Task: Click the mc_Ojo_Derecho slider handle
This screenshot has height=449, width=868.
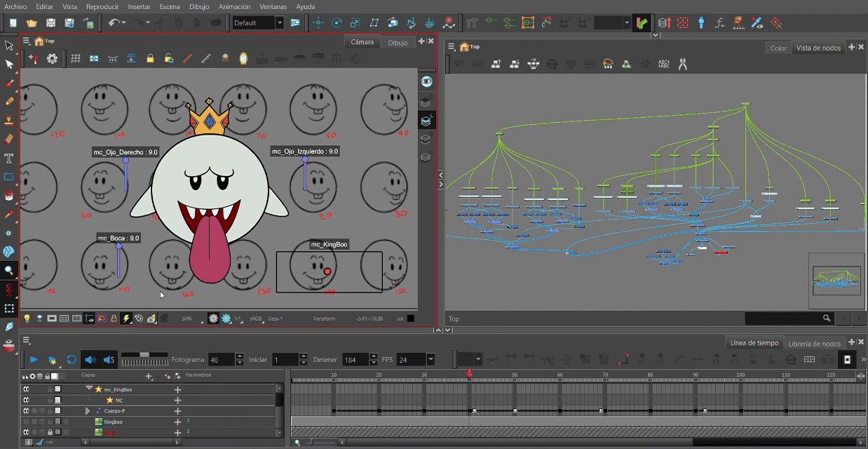Action: (x=126, y=161)
